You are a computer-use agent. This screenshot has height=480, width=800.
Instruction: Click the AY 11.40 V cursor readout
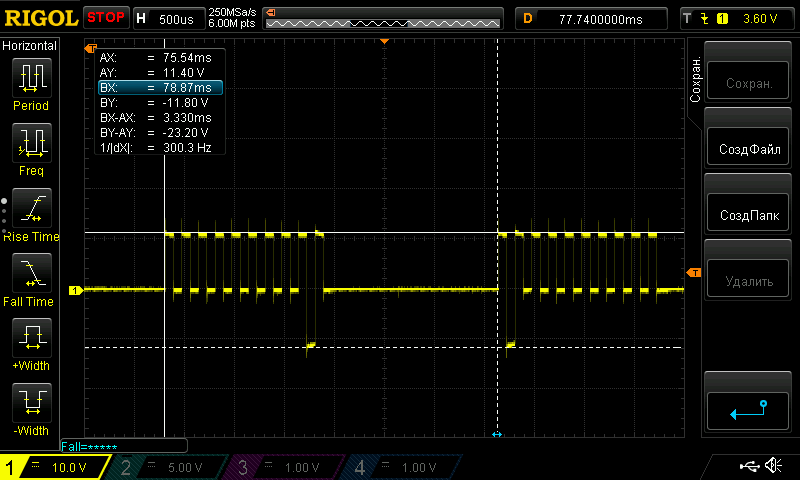tap(153, 72)
